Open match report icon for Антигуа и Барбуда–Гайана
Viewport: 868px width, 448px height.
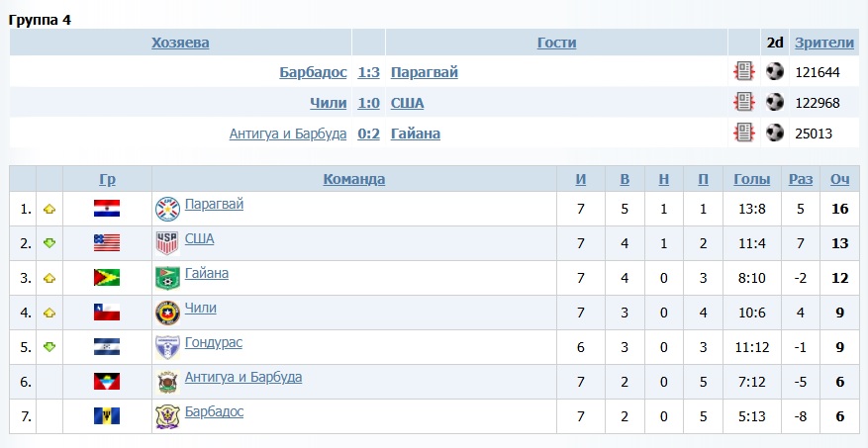743,133
